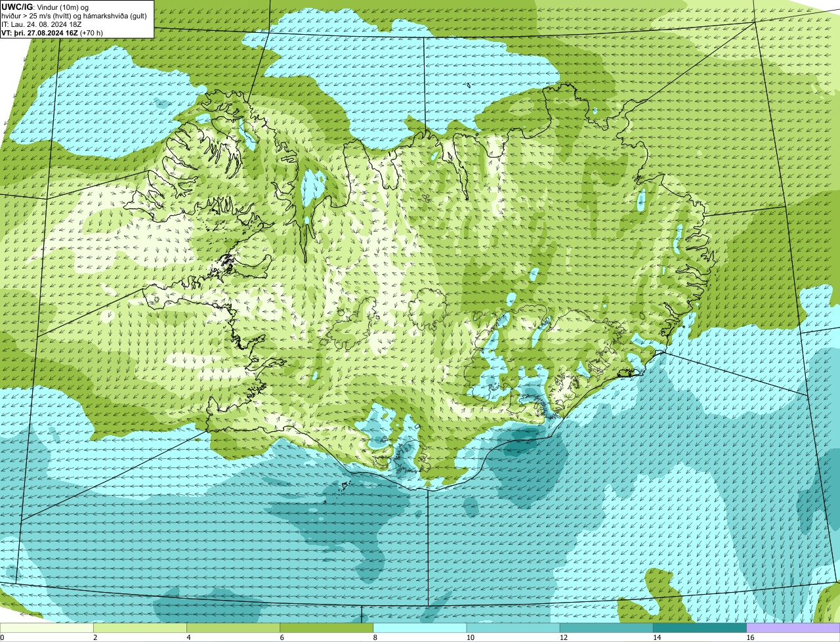
Task: Click the aqua 10–12 m/s legend swatch
Action: pos(513,628)
